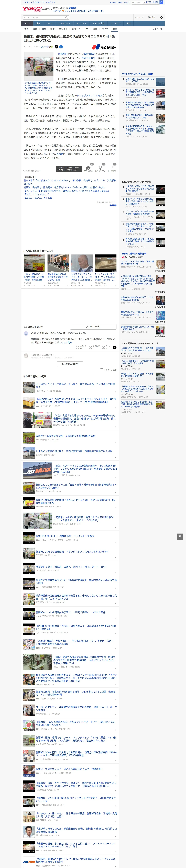
Task: Open the Yahoo! JAPAN news logo
Action: click(37, 9)
